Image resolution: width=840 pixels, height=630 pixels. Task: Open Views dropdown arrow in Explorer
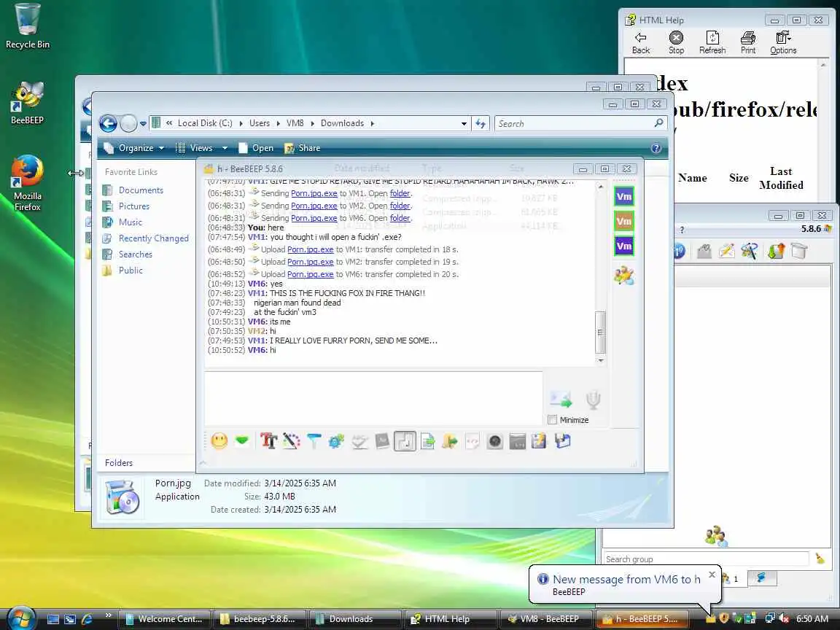tap(225, 148)
